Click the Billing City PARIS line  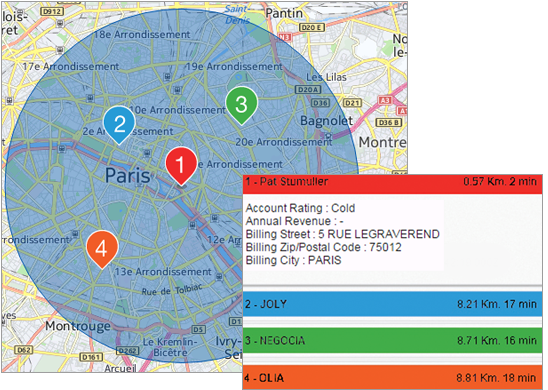pos(293,260)
